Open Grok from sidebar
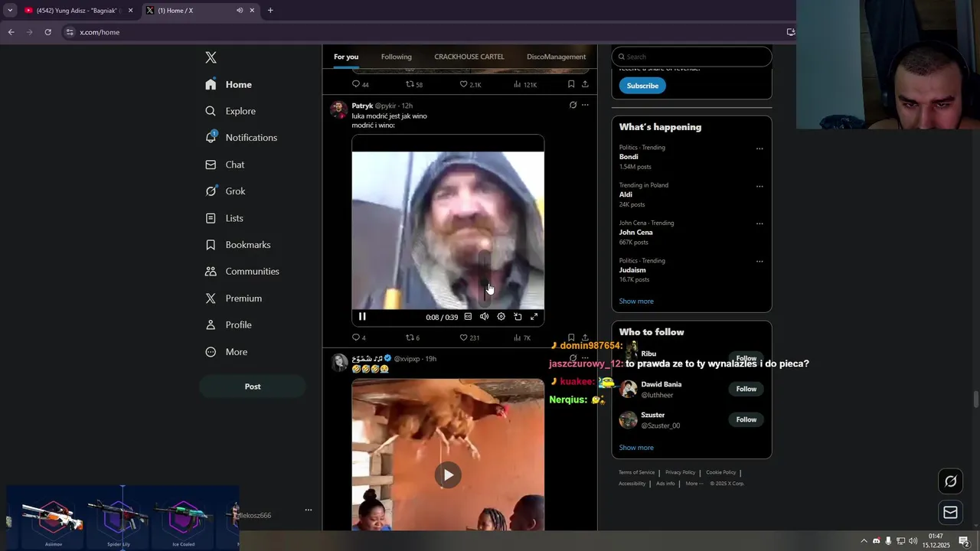The height and width of the screenshot is (551, 980). (x=225, y=191)
